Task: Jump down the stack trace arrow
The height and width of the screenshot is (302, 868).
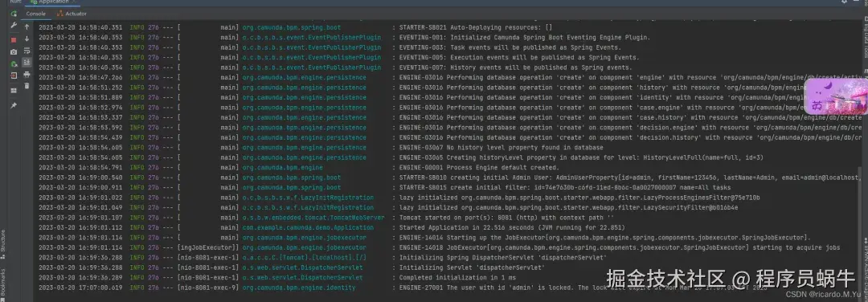Action: pos(27,39)
